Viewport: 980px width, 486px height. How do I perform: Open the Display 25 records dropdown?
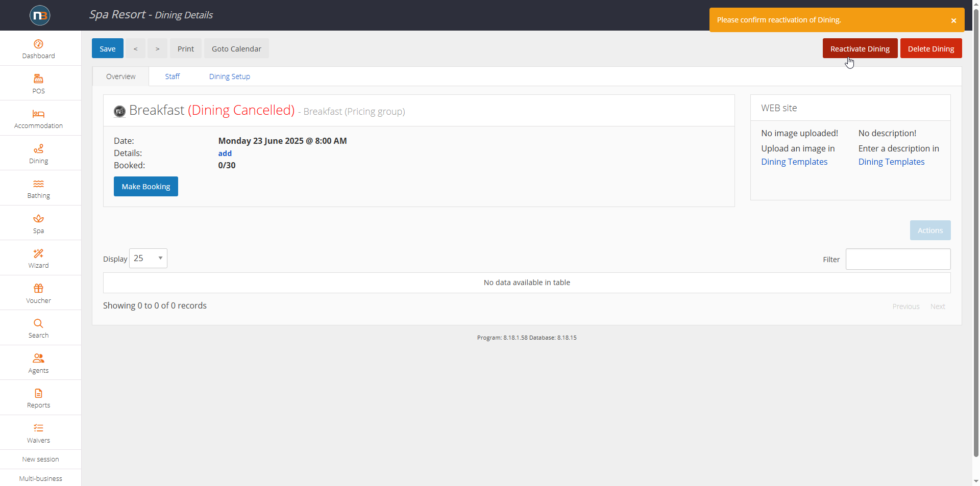pos(148,259)
